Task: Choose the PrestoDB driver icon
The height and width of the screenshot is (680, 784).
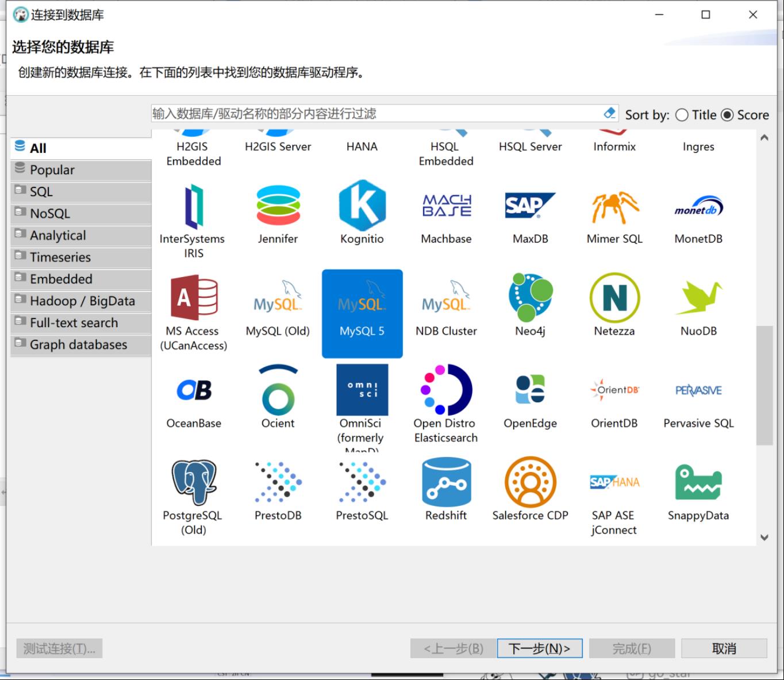Action: pyautogui.click(x=278, y=482)
